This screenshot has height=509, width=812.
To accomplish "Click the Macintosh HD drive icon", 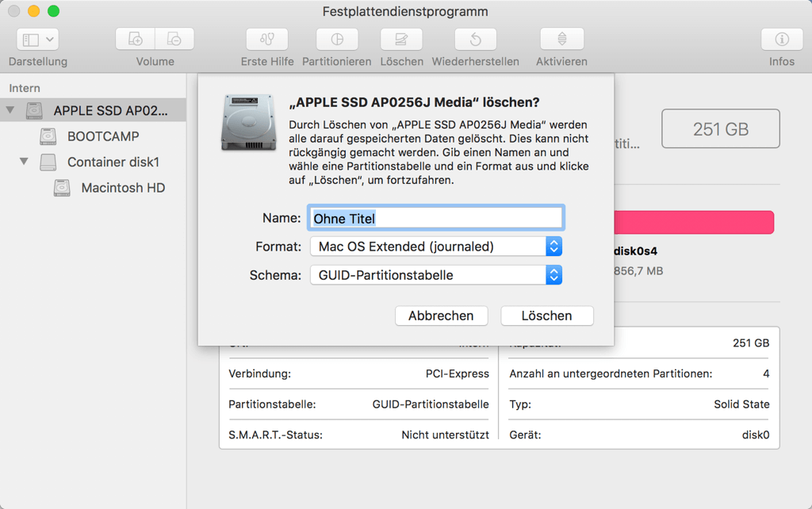I will click(62, 187).
